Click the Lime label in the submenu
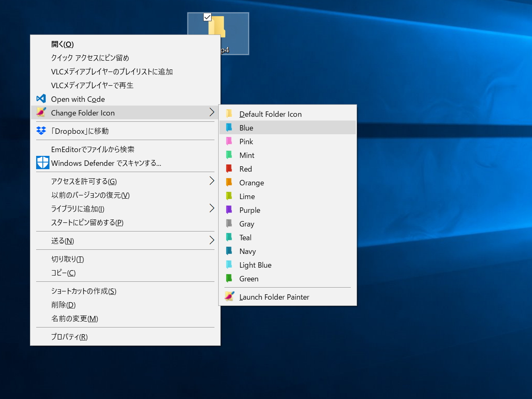This screenshot has width=532, height=399. pos(247,196)
